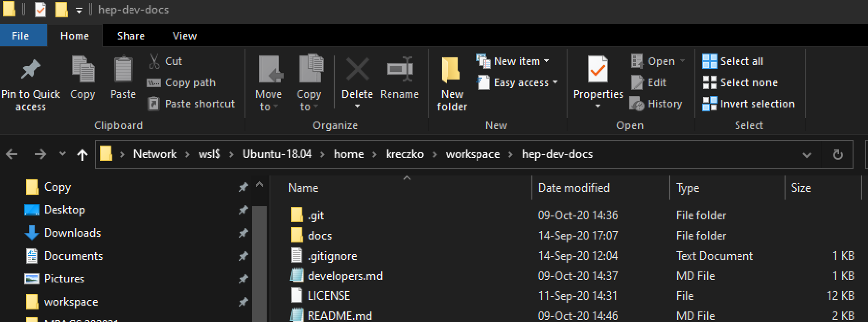Click the Paste clipboard icon

(x=123, y=70)
